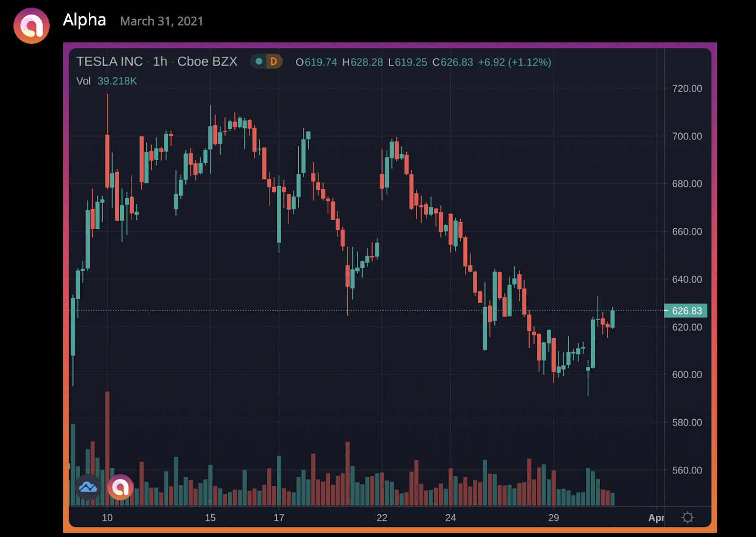Click the change value +6.92 (+1.12%)
756x537 pixels.
515,62
